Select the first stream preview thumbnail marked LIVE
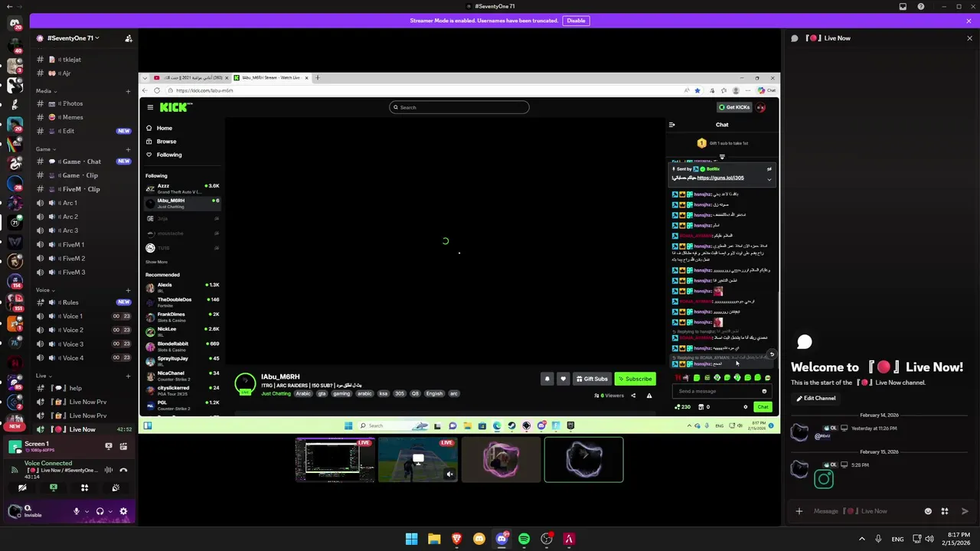 (x=335, y=460)
